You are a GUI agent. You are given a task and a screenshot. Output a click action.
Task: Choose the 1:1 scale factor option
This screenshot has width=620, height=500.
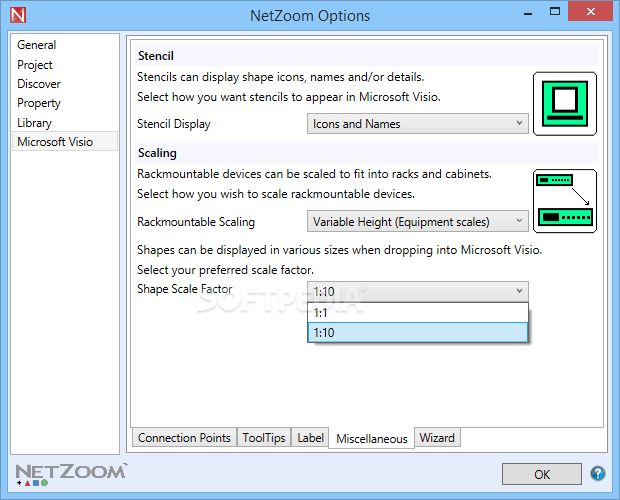418,313
